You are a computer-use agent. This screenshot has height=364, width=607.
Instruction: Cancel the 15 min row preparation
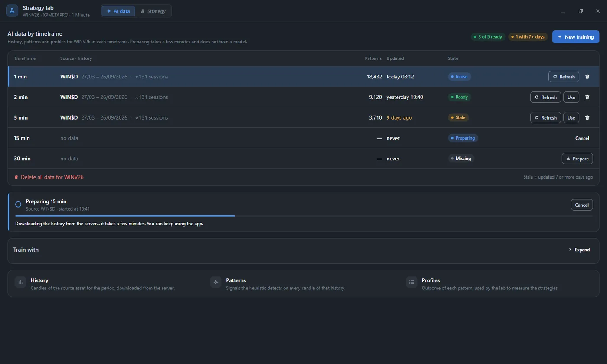(582, 138)
